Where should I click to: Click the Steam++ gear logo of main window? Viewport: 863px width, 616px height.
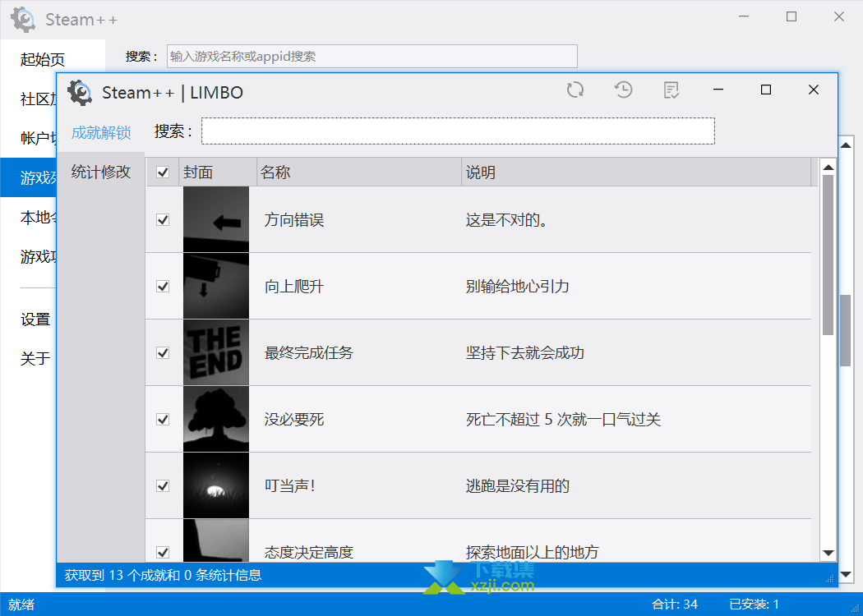coord(23,20)
